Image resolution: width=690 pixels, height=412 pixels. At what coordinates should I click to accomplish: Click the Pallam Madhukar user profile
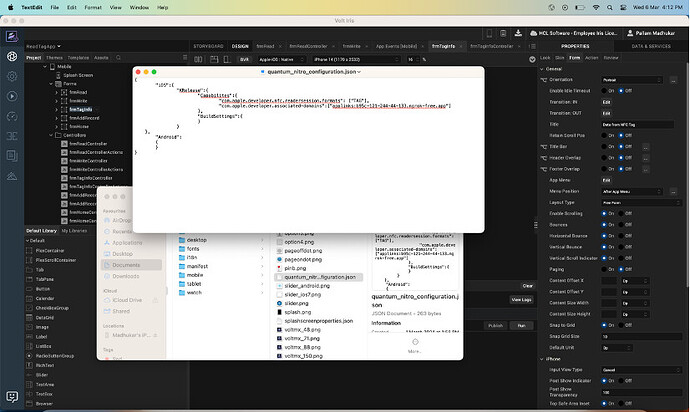click(651, 33)
